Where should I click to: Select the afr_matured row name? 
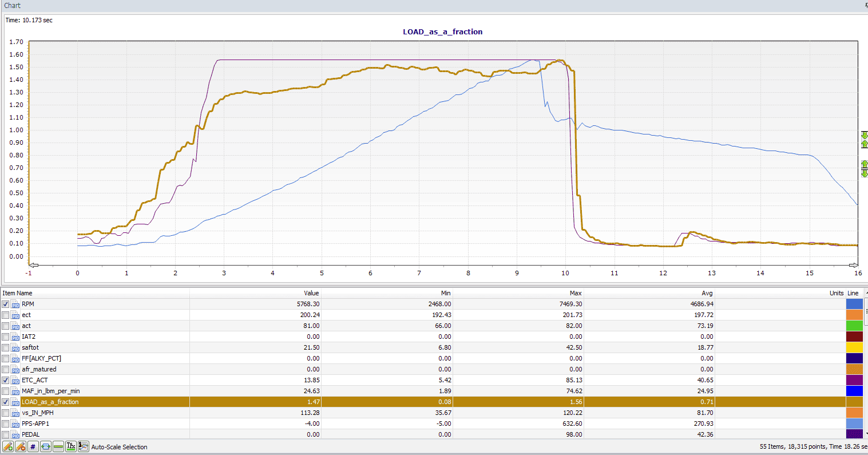pyautogui.click(x=39, y=370)
